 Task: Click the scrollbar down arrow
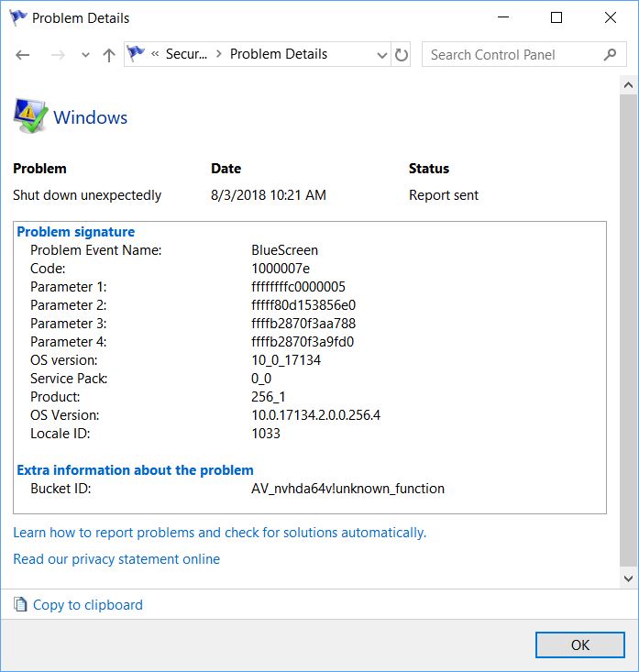pos(629,578)
